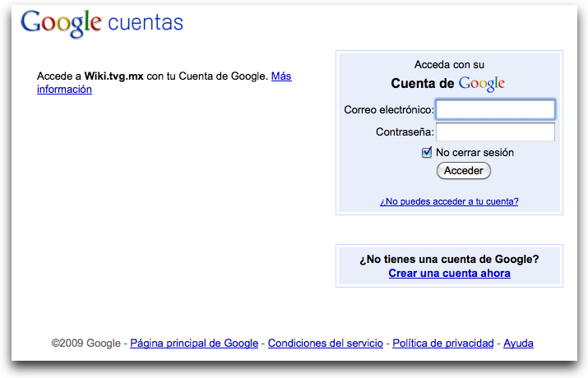Screen dimensions: 588x378
Task: Uncheck the 'No cerrar sesión' checkbox
Action: [427, 153]
